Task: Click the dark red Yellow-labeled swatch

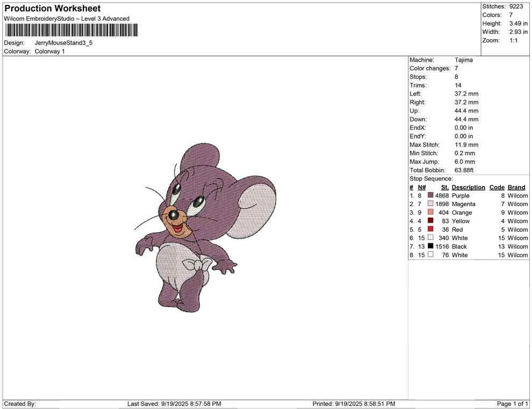Action: [x=430, y=221]
